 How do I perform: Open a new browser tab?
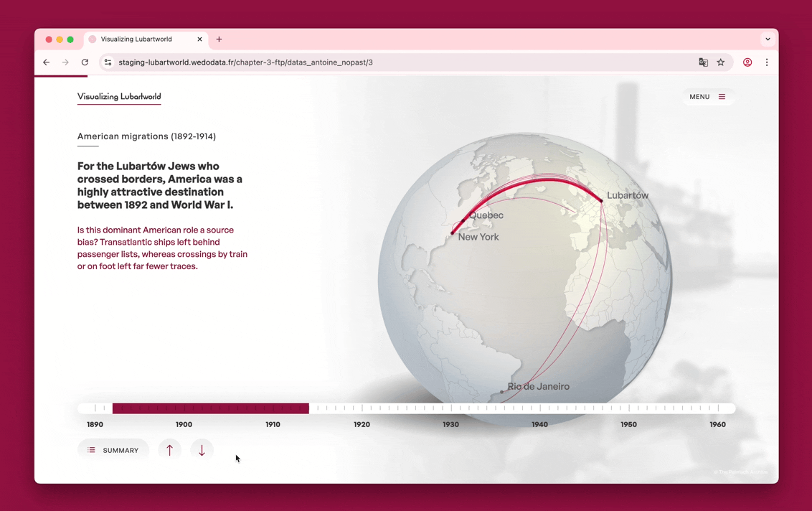(219, 39)
